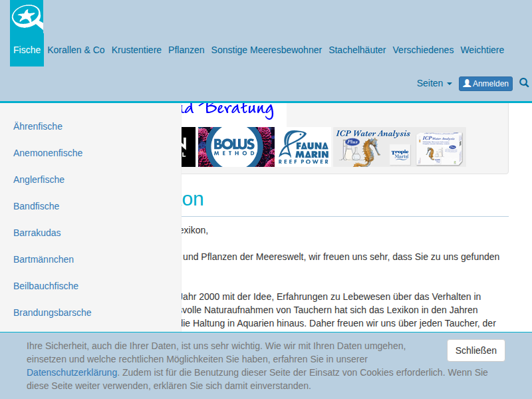Open the Bolus Method sponsor banner
The height and width of the screenshot is (399, 532).
click(x=236, y=147)
